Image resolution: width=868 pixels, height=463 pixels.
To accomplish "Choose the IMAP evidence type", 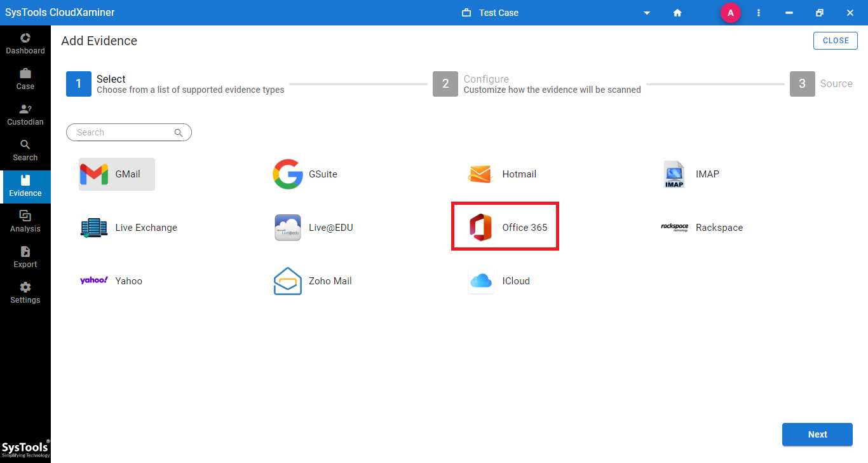I will pyautogui.click(x=691, y=174).
